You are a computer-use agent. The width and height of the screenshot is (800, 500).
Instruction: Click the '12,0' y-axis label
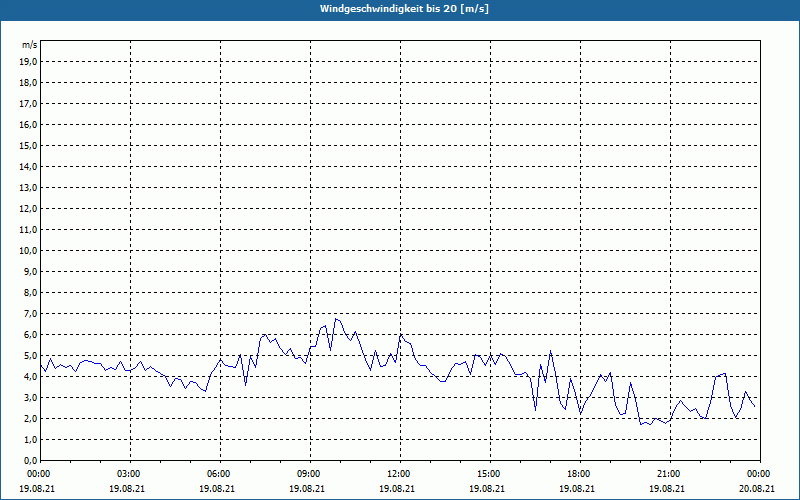tap(28, 209)
